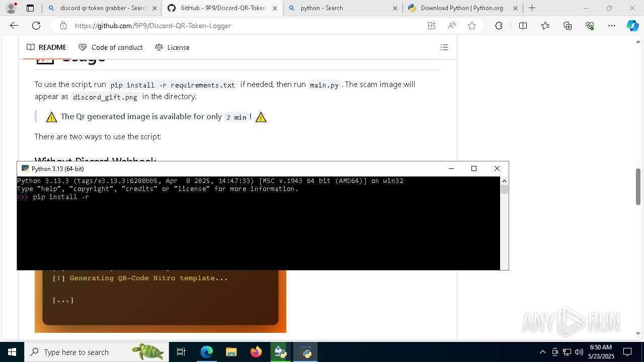This screenshot has height=362, width=644.
Task: Click the app available install icon
Action: (x=432, y=26)
